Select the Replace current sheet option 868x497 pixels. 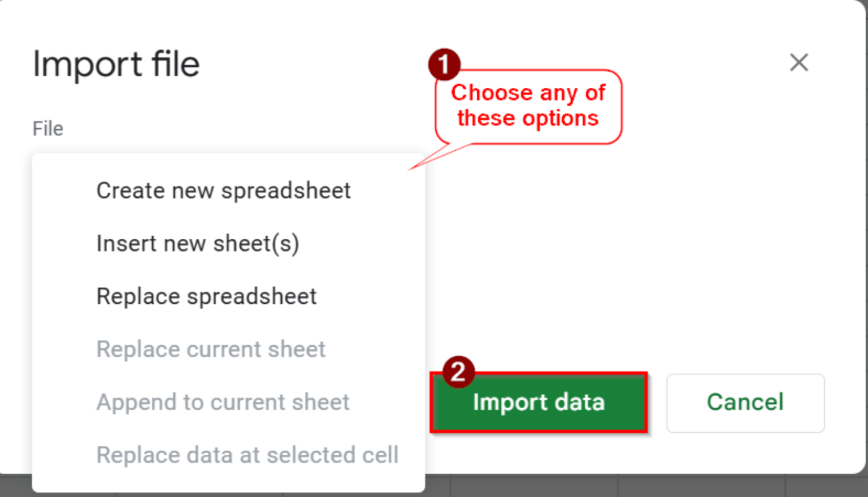coord(211,349)
